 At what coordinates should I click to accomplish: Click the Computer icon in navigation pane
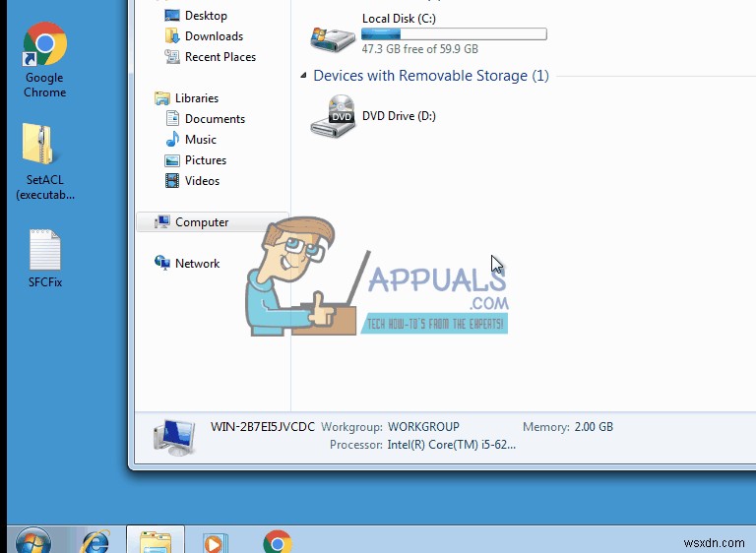coord(162,222)
